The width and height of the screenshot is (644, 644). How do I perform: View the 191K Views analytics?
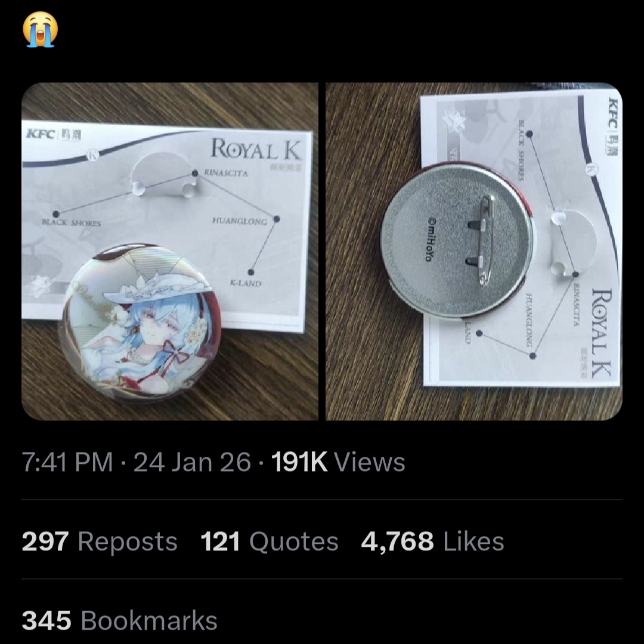point(338,462)
